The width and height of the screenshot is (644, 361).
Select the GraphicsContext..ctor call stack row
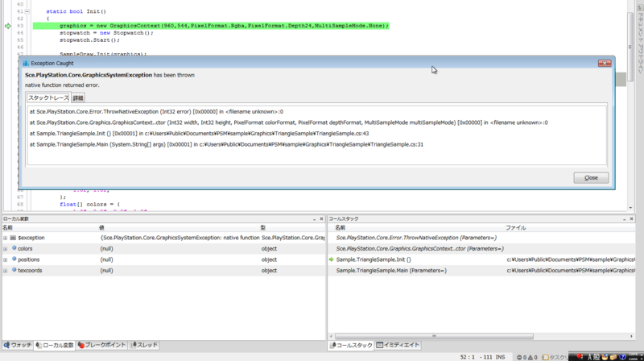coord(481,249)
